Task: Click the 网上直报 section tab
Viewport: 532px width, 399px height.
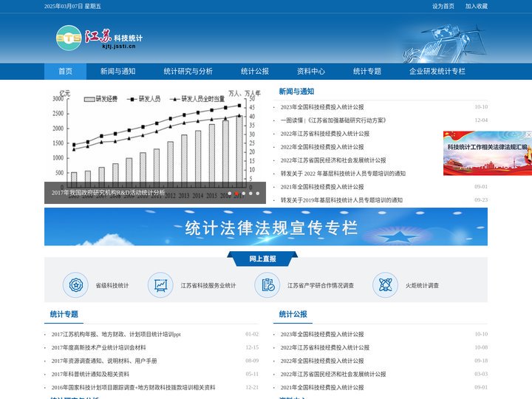Action: (x=262, y=259)
